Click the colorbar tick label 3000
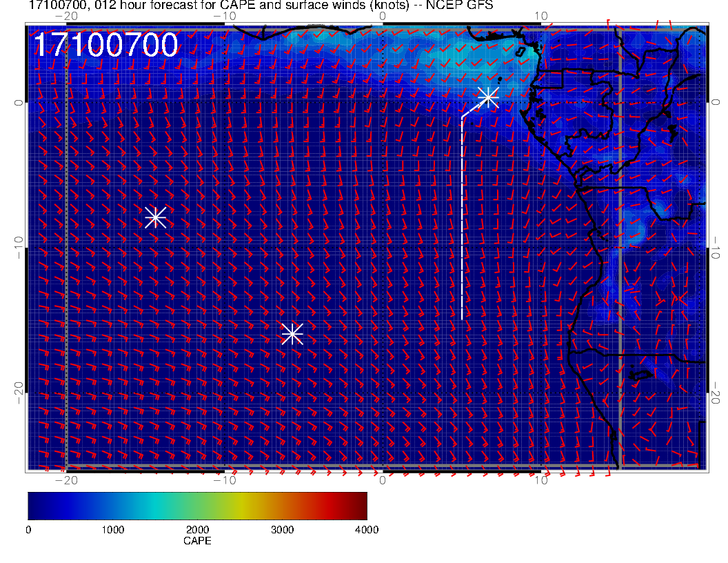The height and width of the screenshot is (563, 728). point(282,530)
